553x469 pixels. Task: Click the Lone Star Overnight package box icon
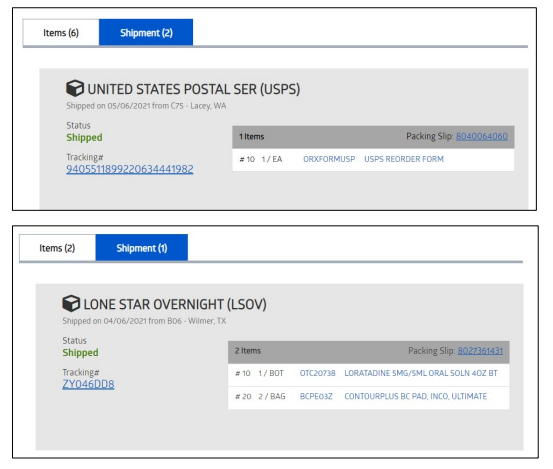pyautogui.click(x=71, y=303)
